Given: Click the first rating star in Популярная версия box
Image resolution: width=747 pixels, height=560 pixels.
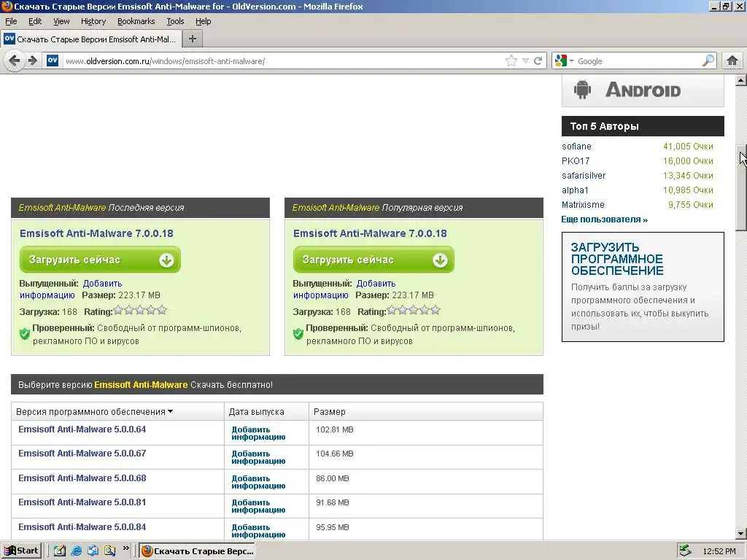Looking at the screenshot, I should 392,311.
